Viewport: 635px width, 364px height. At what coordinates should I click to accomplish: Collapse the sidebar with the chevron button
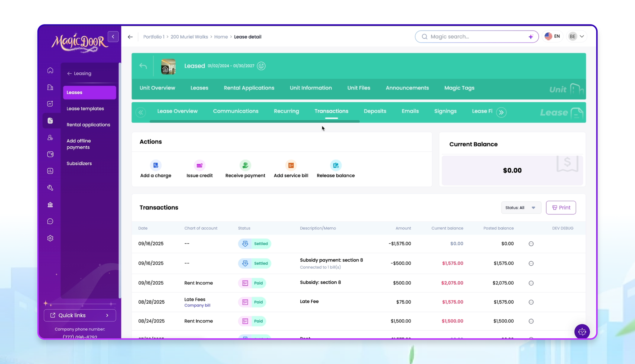[x=113, y=36]
